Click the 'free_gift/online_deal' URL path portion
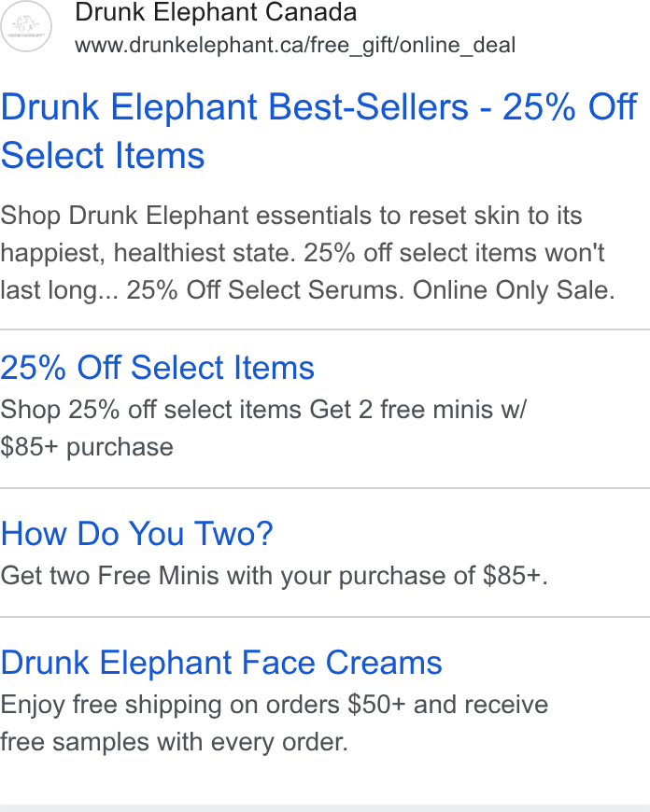This screenshot has width=650, height=812. click(x=413, y=45)
